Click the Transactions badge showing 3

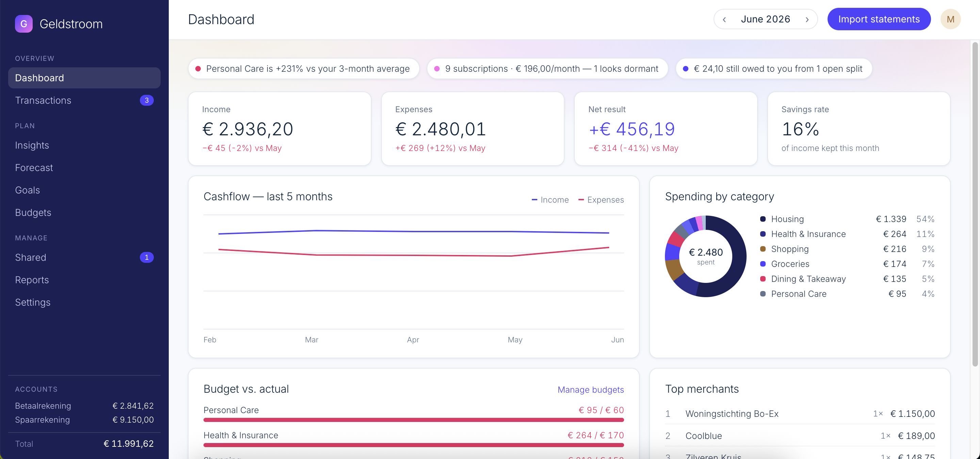[146, 100]
